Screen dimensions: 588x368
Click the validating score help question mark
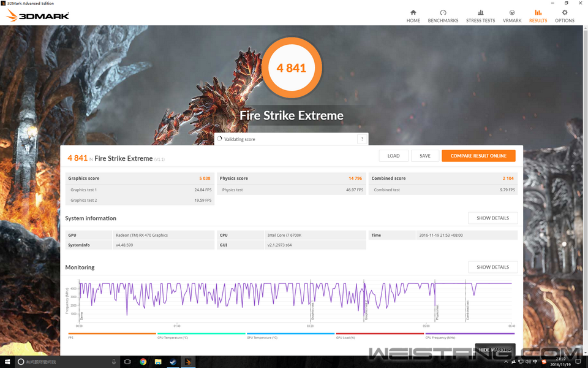pos(362,139)
